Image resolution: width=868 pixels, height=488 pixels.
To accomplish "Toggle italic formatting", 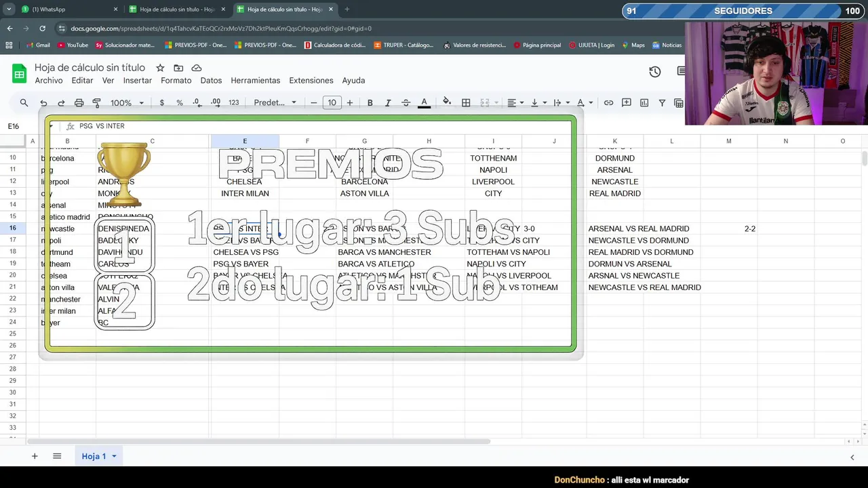I will click(388, 102).
